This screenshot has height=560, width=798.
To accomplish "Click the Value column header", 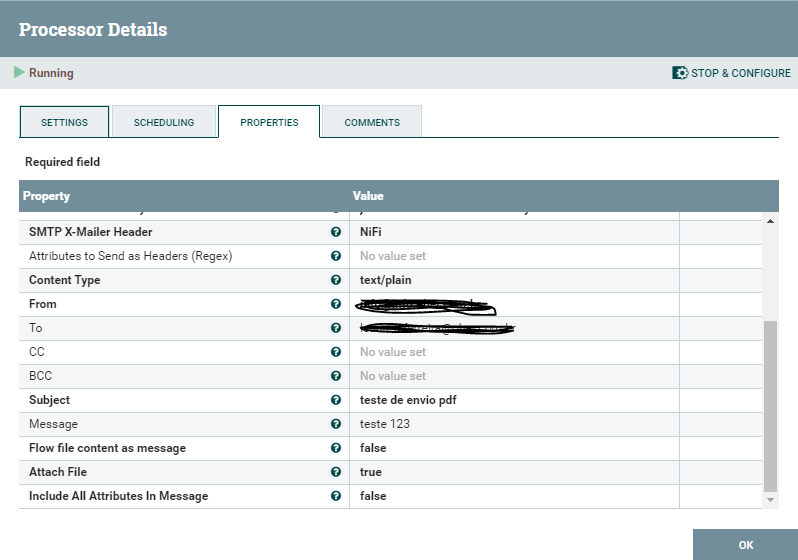I will point(368,196).
